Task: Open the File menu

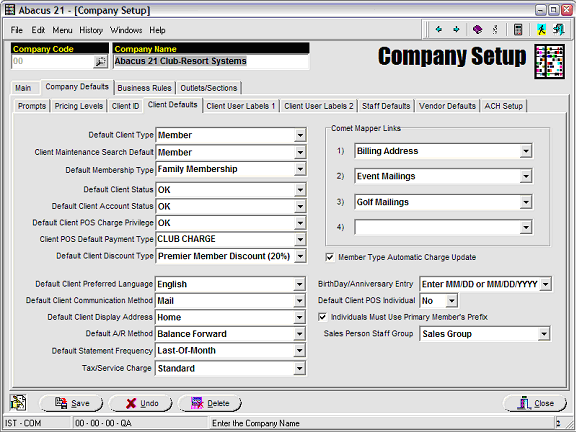Action: (x=17, y=30)
